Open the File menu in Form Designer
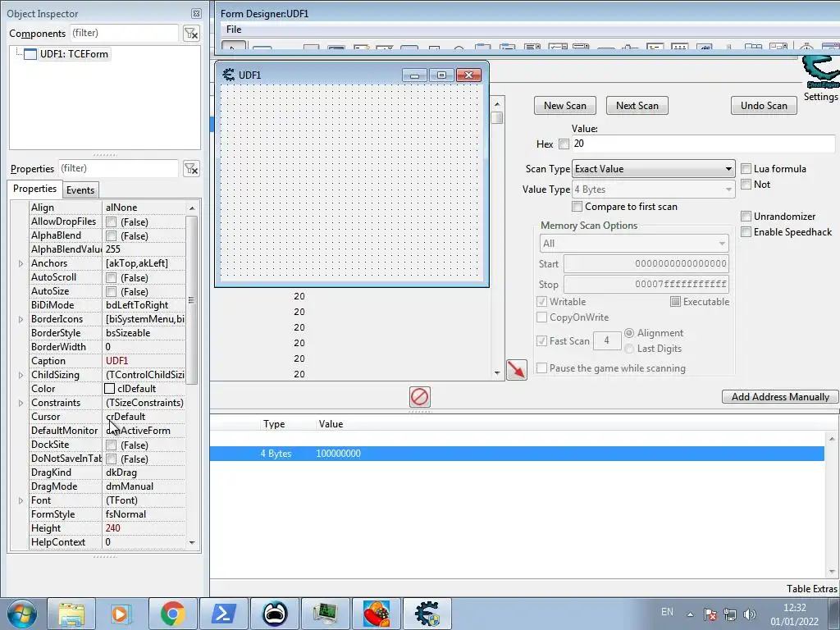This screenshot has height=630, width=840. pyautogui.click(x=234, y=30)
